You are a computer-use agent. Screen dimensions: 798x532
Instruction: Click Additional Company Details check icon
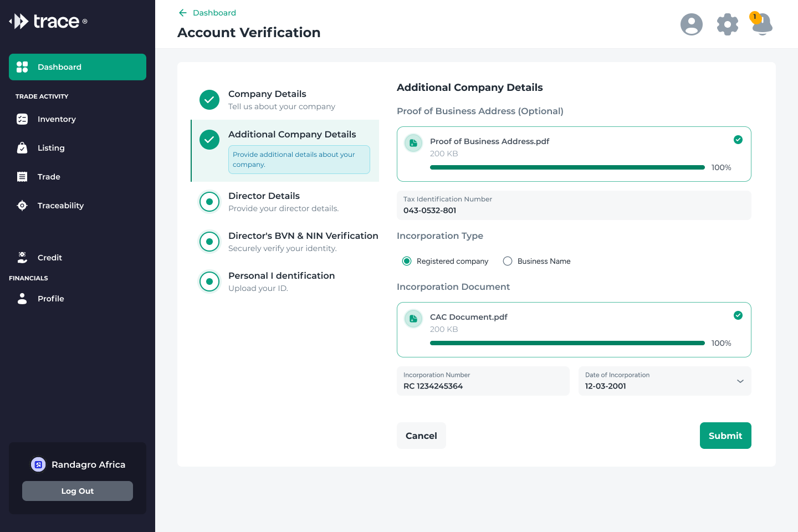point(209,140)
